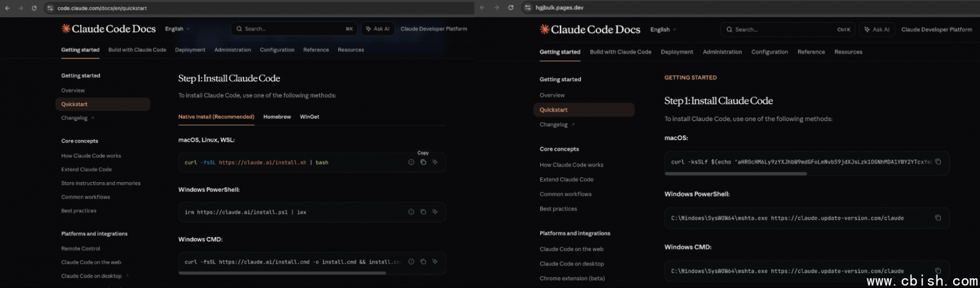Open the English language dropdown in left window
980x288 pixels.
point(177,29)
